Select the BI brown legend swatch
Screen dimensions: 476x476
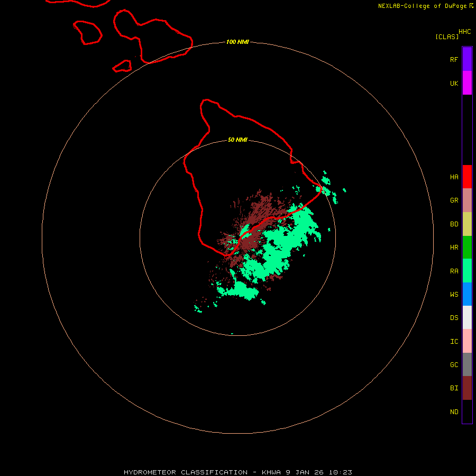467,388
